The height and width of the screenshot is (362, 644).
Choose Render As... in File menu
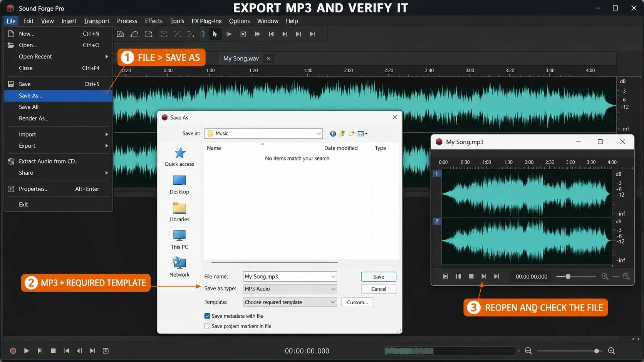click(58, 118)
